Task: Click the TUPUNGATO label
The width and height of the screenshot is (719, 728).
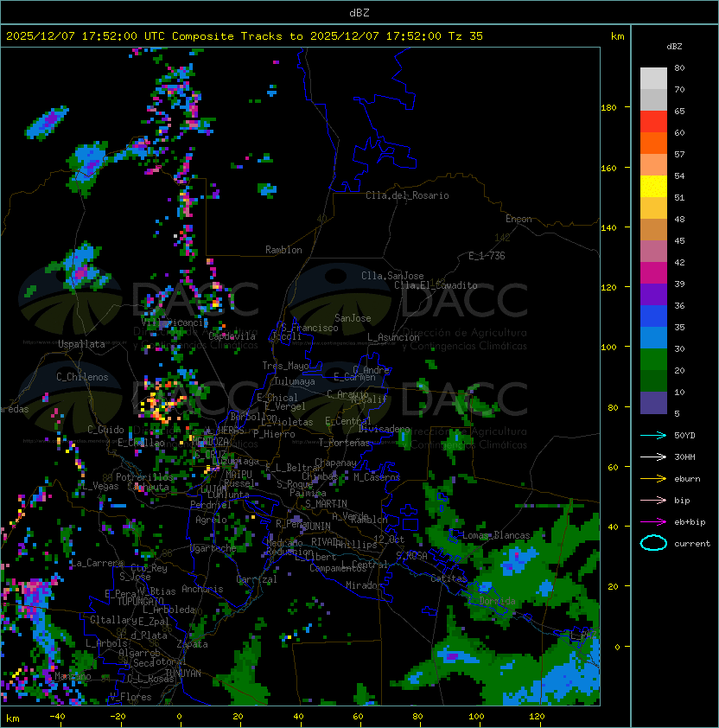Action: (140, 601)
